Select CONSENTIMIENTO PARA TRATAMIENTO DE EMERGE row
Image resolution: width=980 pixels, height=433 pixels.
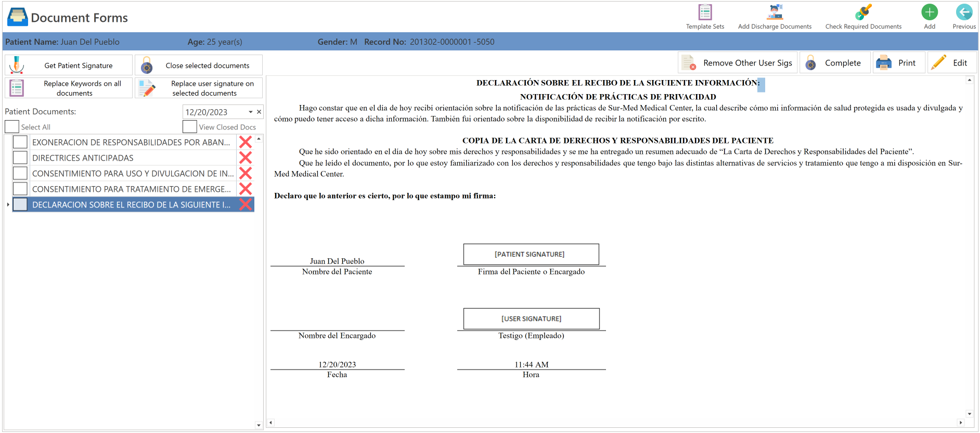tap(133, 189)
